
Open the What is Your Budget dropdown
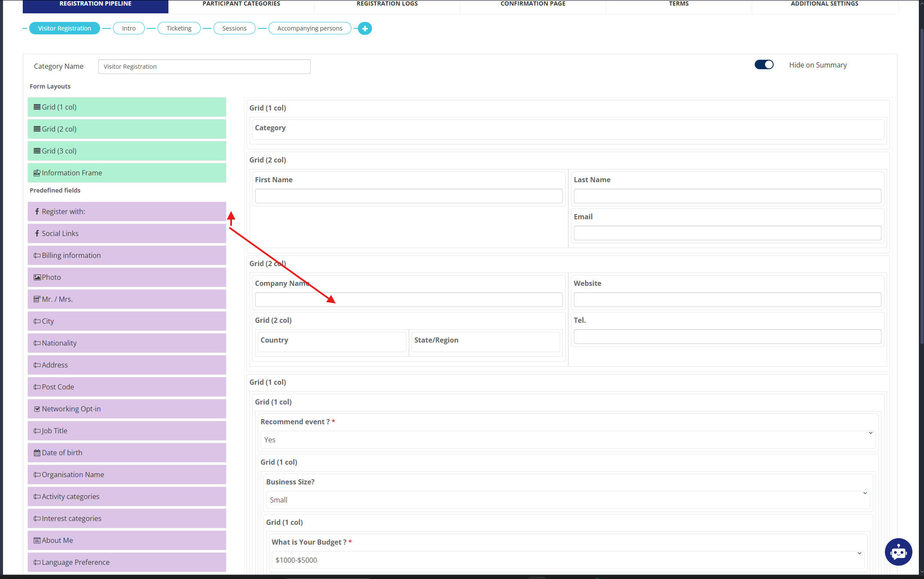567,561
